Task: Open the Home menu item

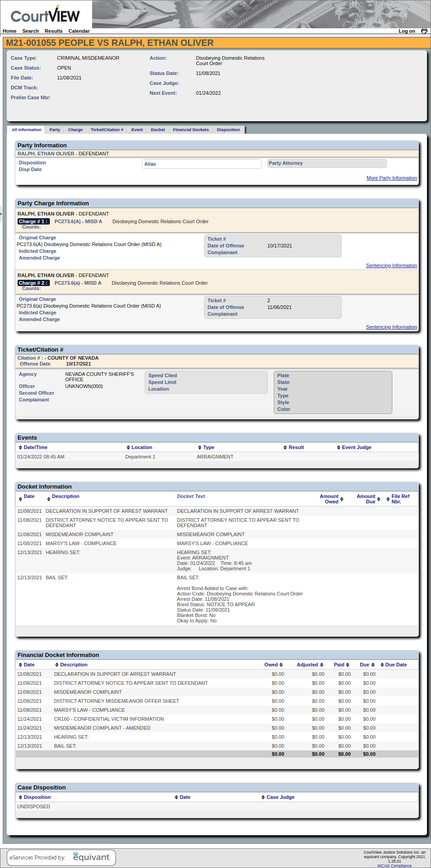Action: (x=9, y=31)
